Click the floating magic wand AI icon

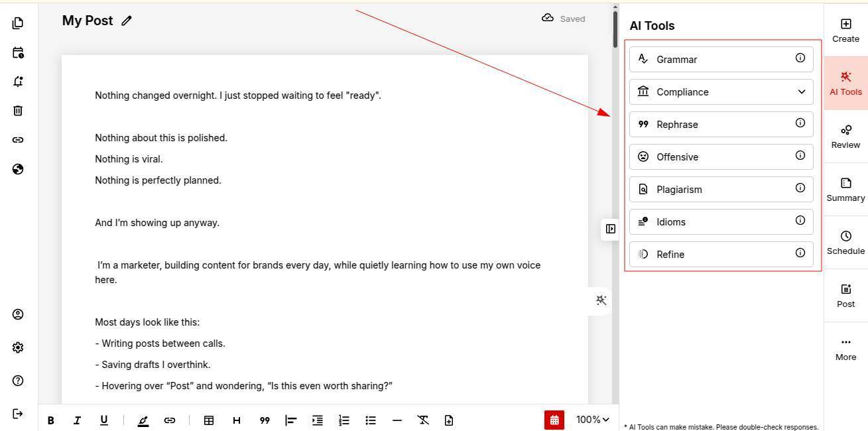pyautogui.click(x=601, y=300)
